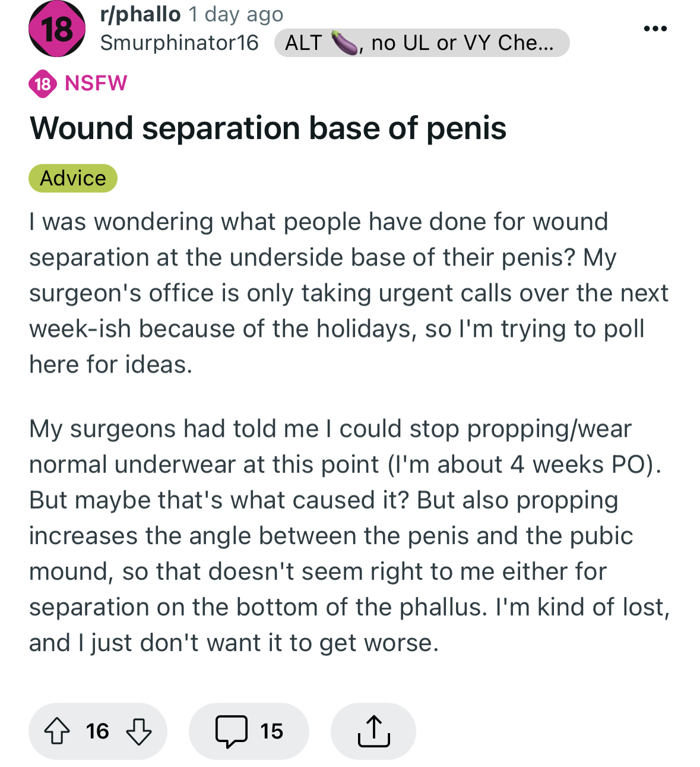700x767 pixels.
Task: Open the three-dot overflow menu
Action: pos(655,29)
